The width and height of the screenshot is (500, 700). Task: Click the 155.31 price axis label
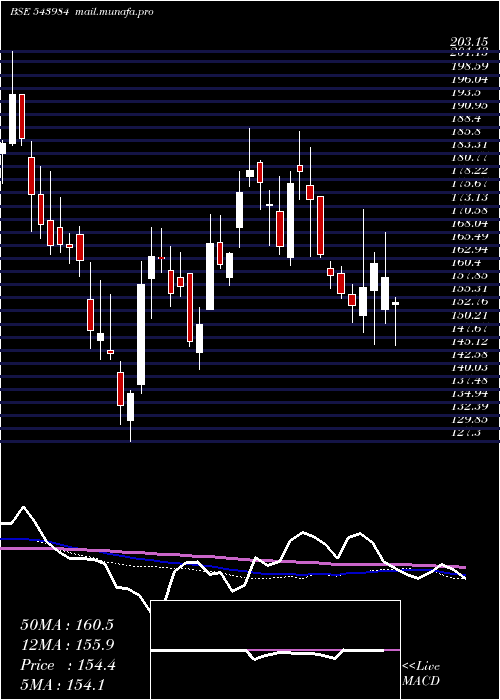click(469, 289)
